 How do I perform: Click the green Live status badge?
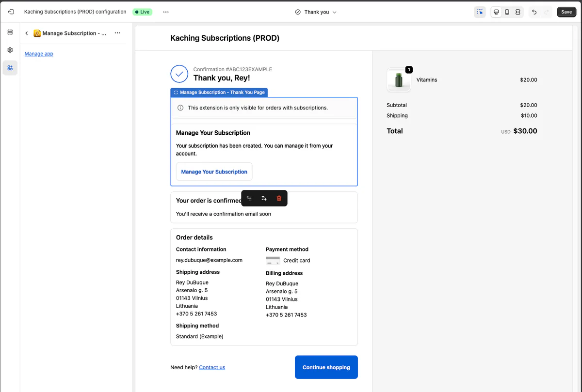[143, 12]
